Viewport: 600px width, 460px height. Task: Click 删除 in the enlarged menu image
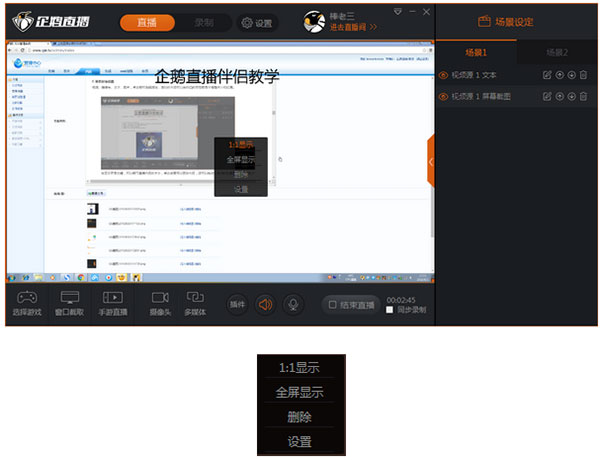point(299,417)
